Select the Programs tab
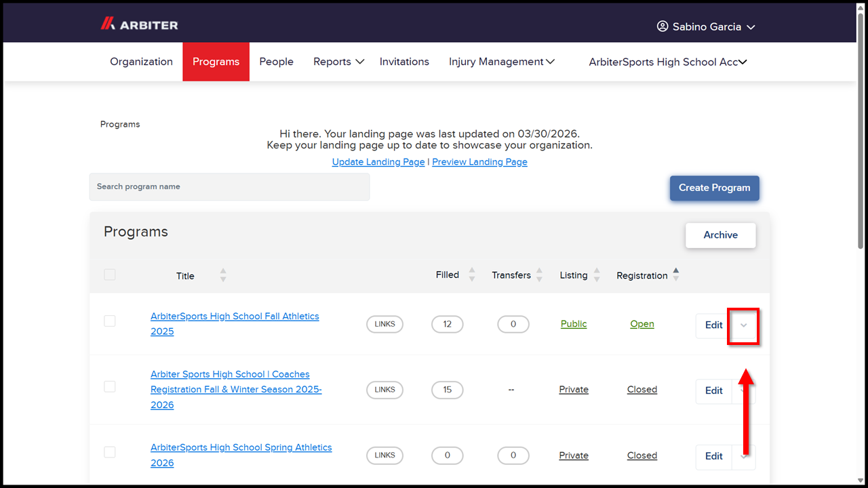Viewport: 868px width, 488px height. pyautogui.click(x=216, y=62)
